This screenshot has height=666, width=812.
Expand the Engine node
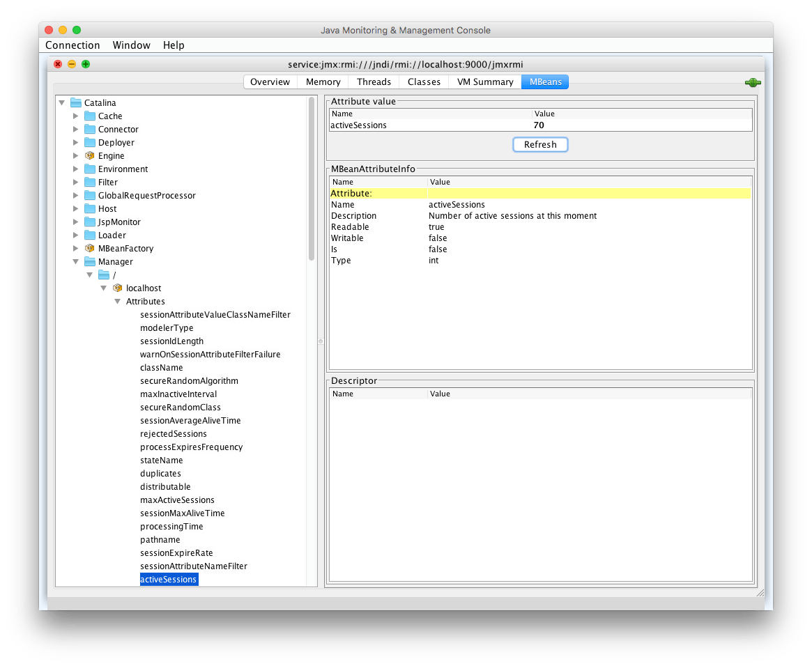click(75, 155)
